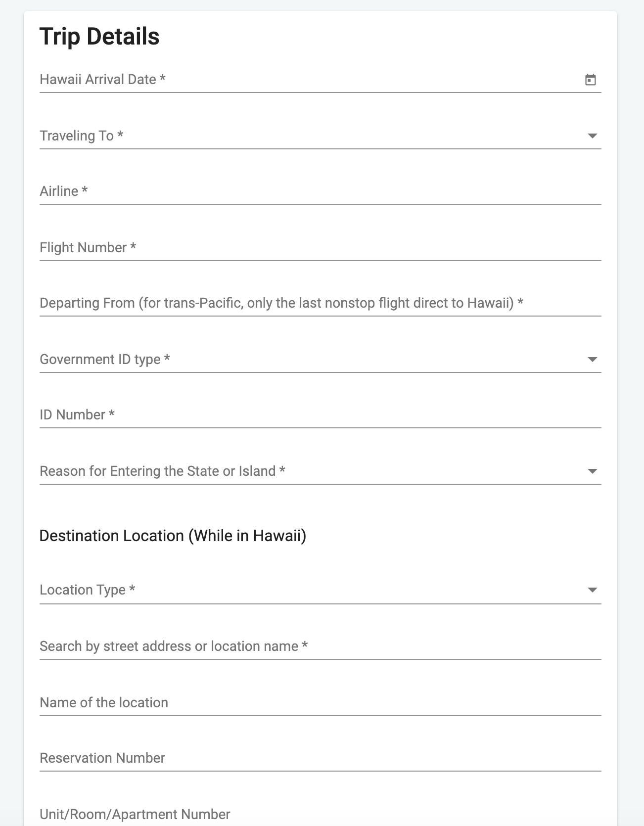Focus the Reservation Number field
The height and width of the screenshot is (826, 644).
point(320,758)
